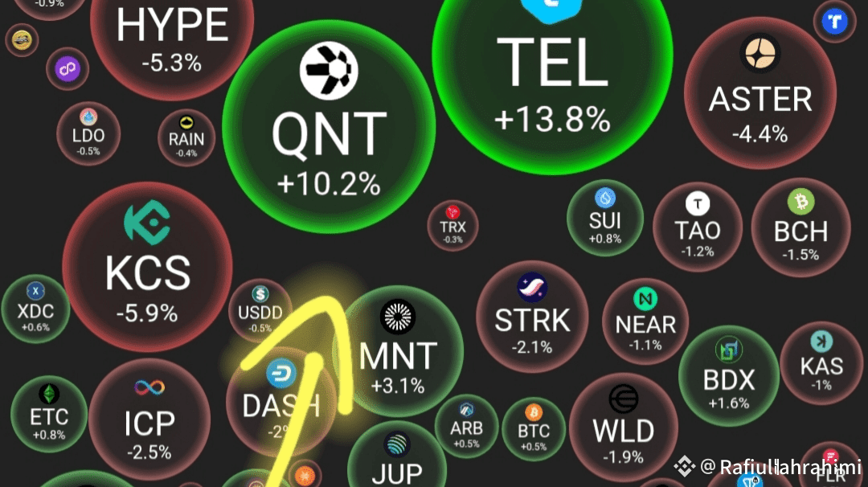Open the HYPE -5.3% bubble
The height and width of the screenshot is (487, 868).
[172, 39]
